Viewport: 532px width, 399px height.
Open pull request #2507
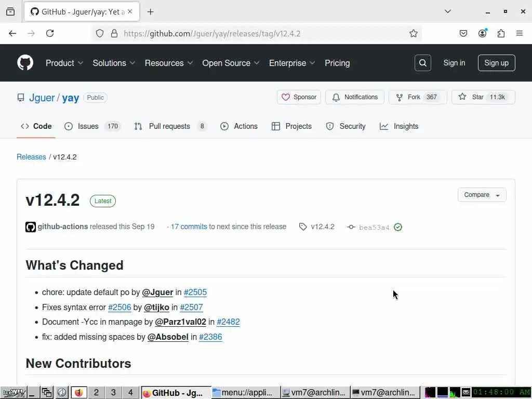(x=191, y=307)
